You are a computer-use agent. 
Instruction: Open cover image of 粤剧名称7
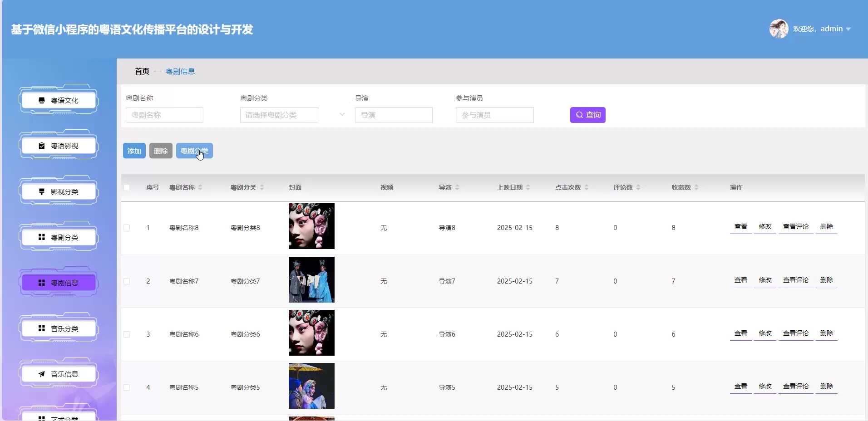(311, 279)
